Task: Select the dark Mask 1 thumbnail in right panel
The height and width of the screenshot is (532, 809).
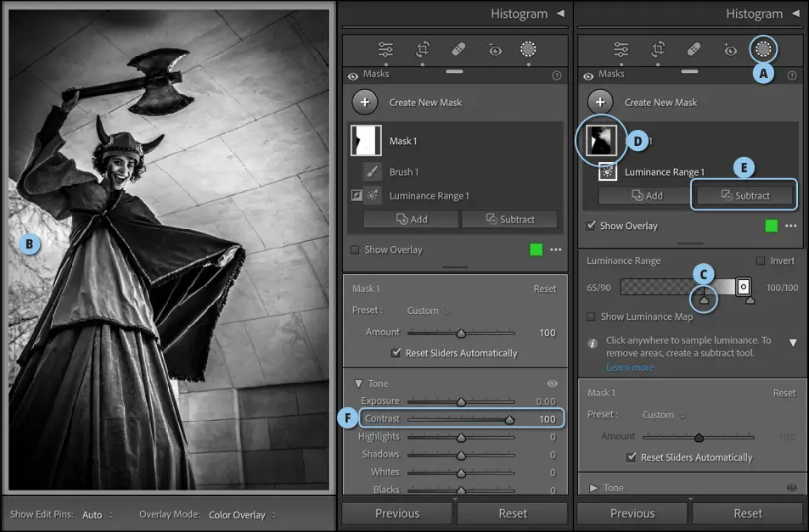Action: click(602, 141)
